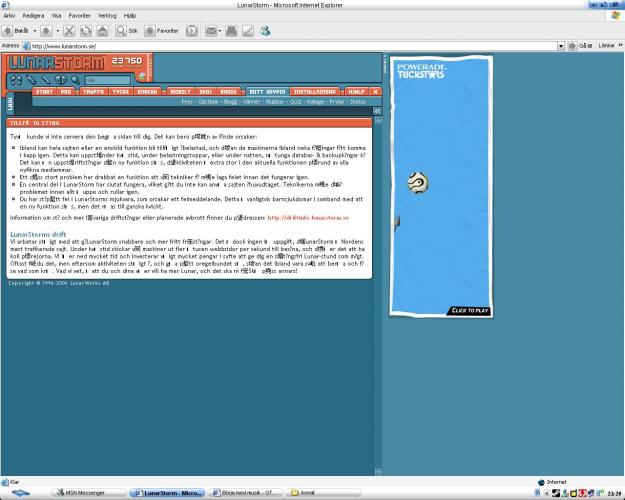Open the History icon in toolbar
Image resolution: width=625 pixels, height=500 pixels.
[x=192, y=31]
